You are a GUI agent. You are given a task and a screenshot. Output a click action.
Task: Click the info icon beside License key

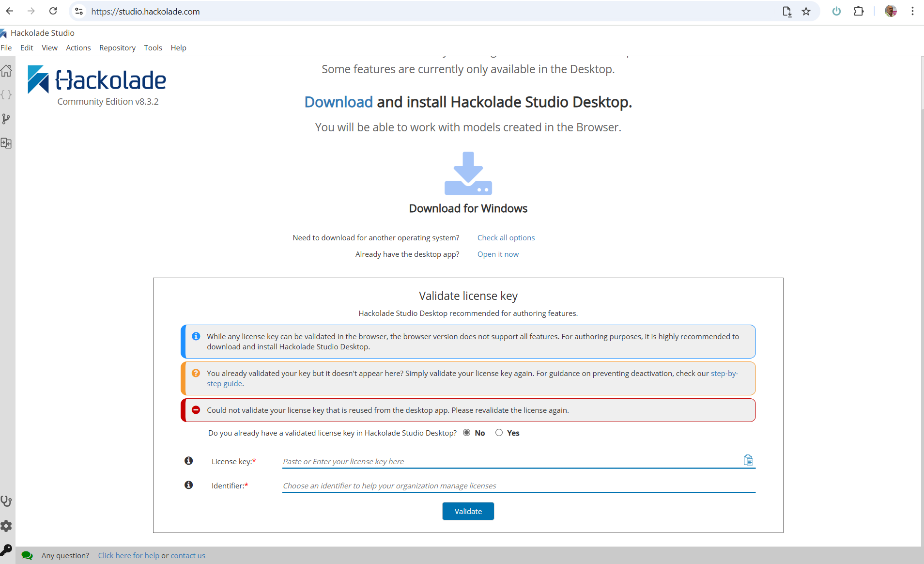tap(189, 461)
